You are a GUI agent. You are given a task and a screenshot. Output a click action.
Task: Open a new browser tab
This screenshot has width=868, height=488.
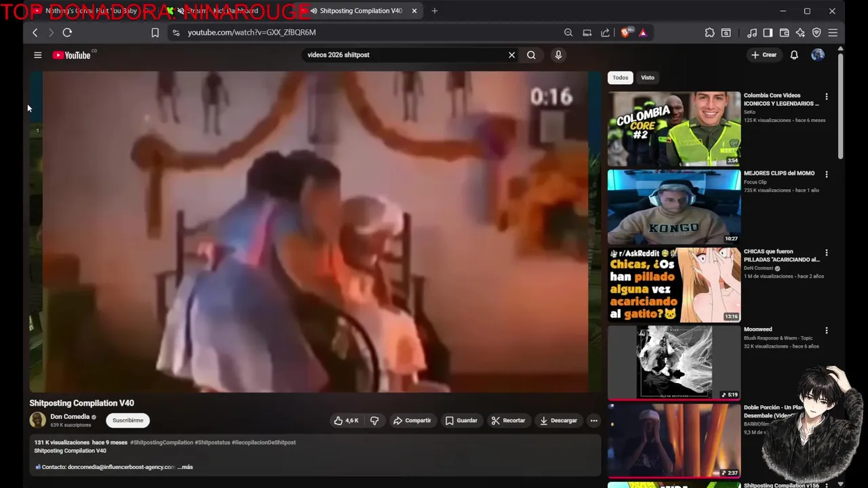point(435,11)
